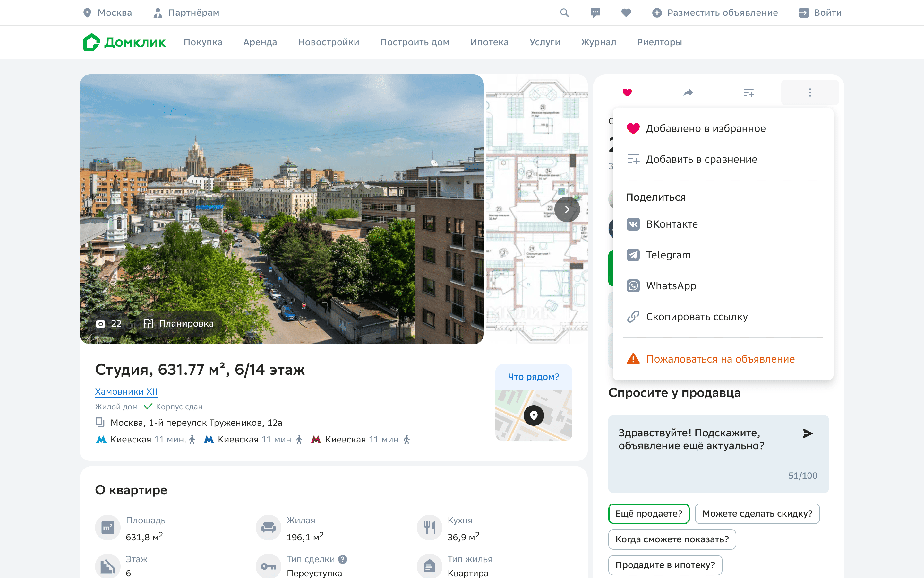Click the share arrow icon
924x578 pixels.
click(x=688, y=92)
